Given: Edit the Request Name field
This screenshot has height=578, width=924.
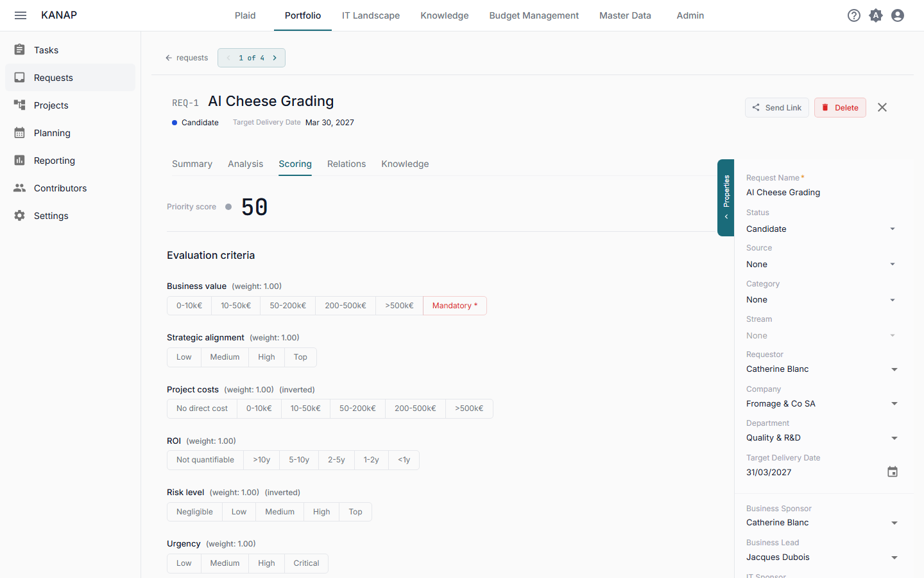Looking at the screenshot, I should (x=821, y=193).
